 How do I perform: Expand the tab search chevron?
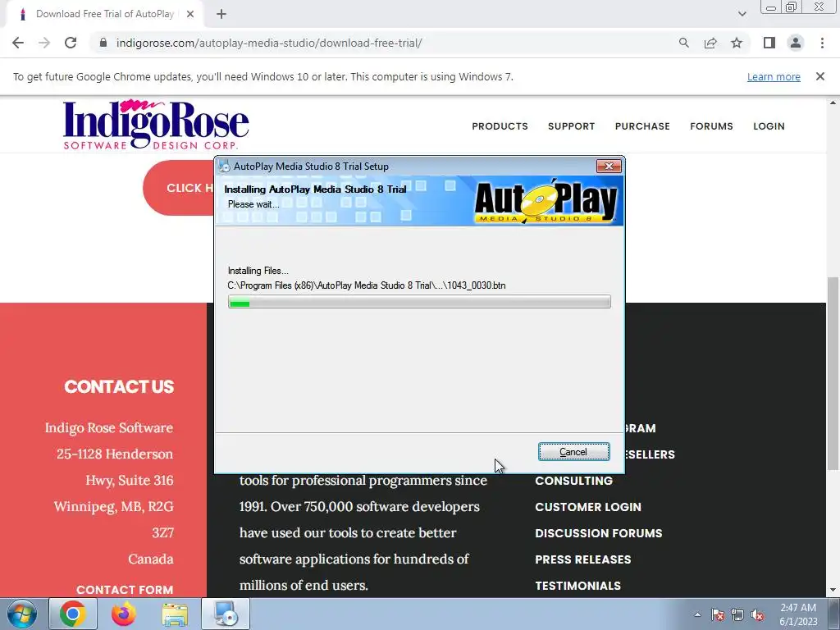point(742,14)
